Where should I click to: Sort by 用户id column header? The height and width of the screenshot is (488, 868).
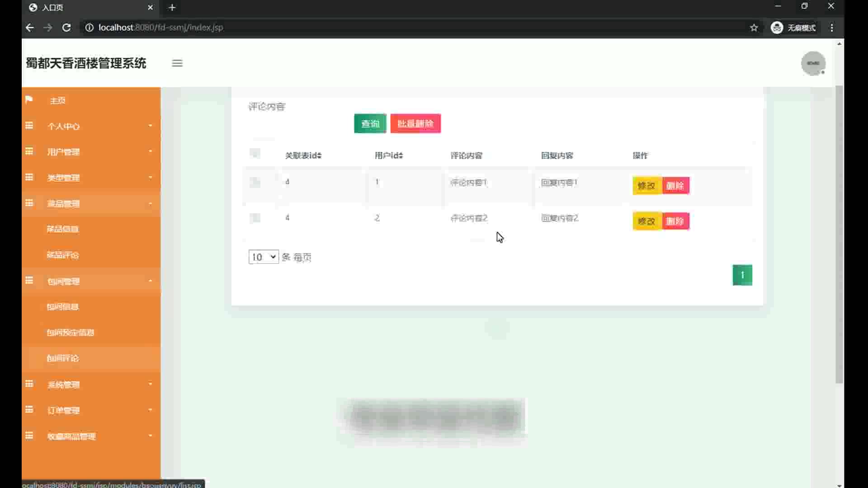click(389, 155)
